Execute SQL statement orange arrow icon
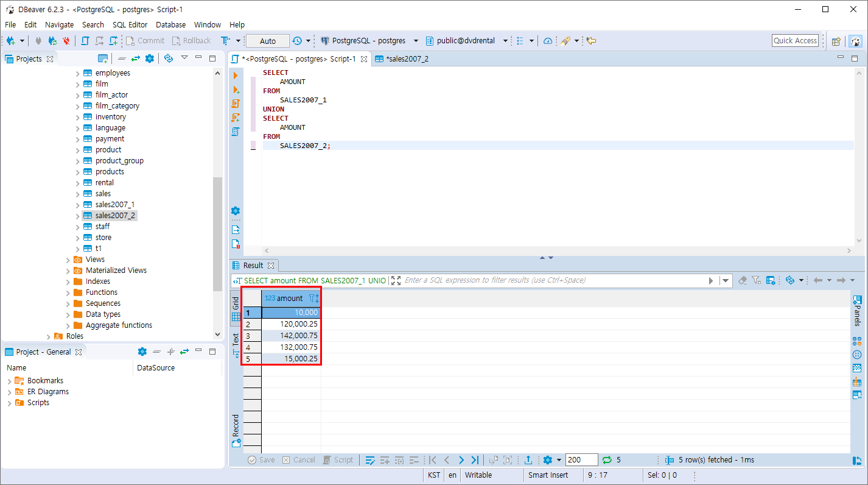Screen dimensions: 868x485 (x=236, y=76)
